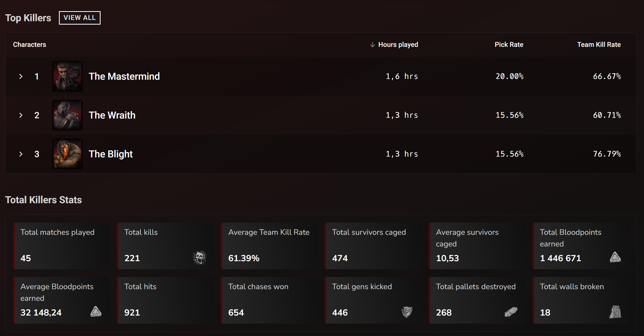Click the VIEW ALL button

79,18
